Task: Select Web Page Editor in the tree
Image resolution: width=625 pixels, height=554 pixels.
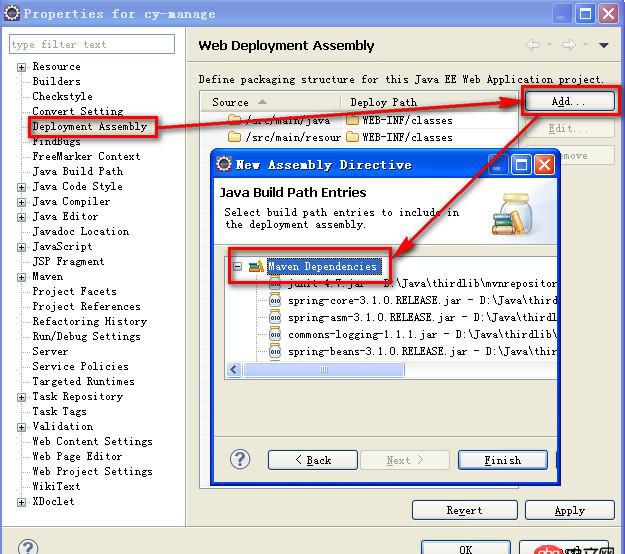Action: [77, 456]
